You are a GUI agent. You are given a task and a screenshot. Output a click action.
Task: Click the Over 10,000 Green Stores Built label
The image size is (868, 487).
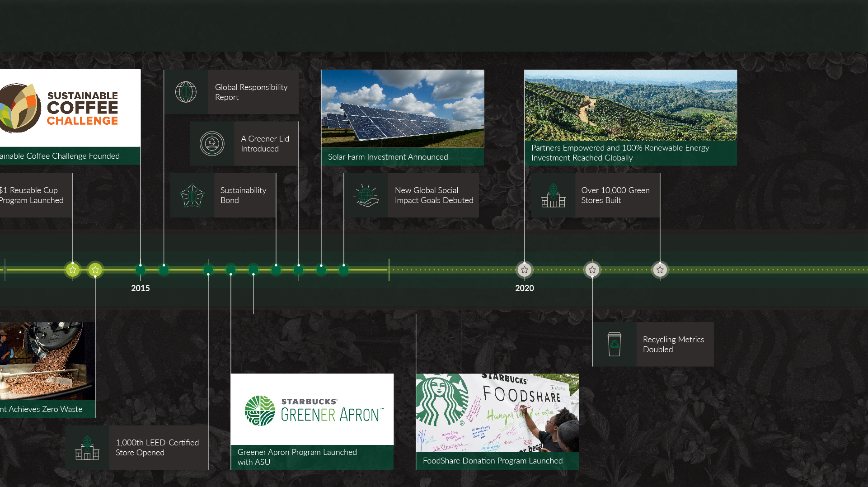coord(615,195)
